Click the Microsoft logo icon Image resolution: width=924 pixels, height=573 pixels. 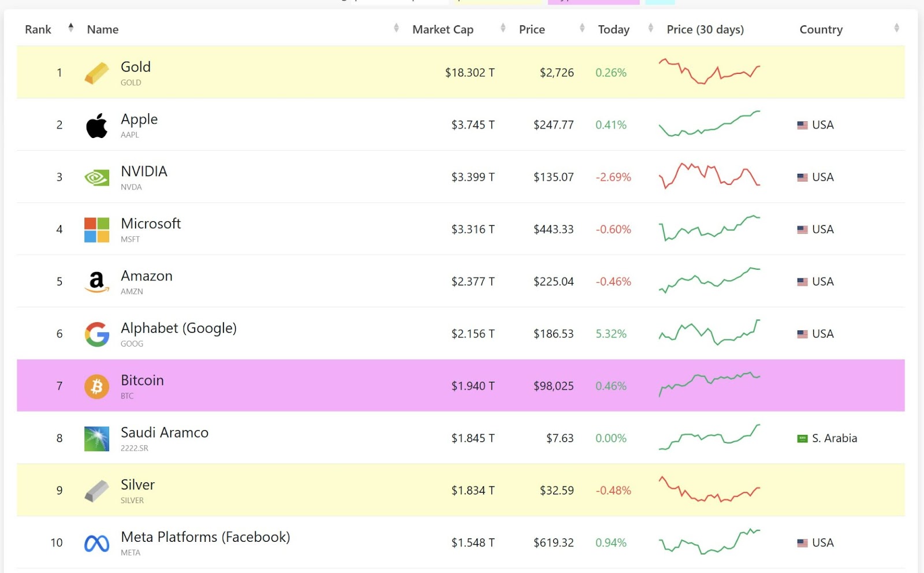click(x=96, y=229)
